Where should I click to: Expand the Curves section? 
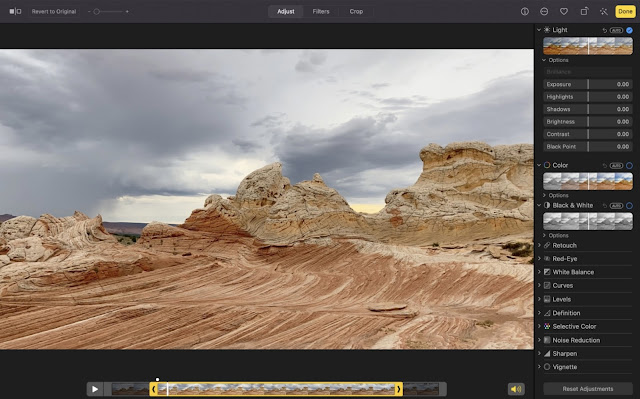[539, 285]
